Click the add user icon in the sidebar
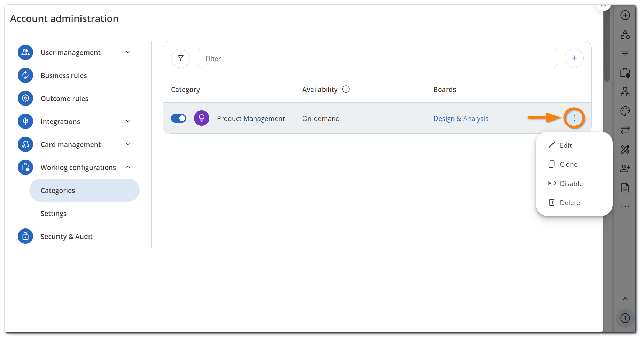This screenshot has height=341, width=644. pyautogui.click(x=625, y=168)
